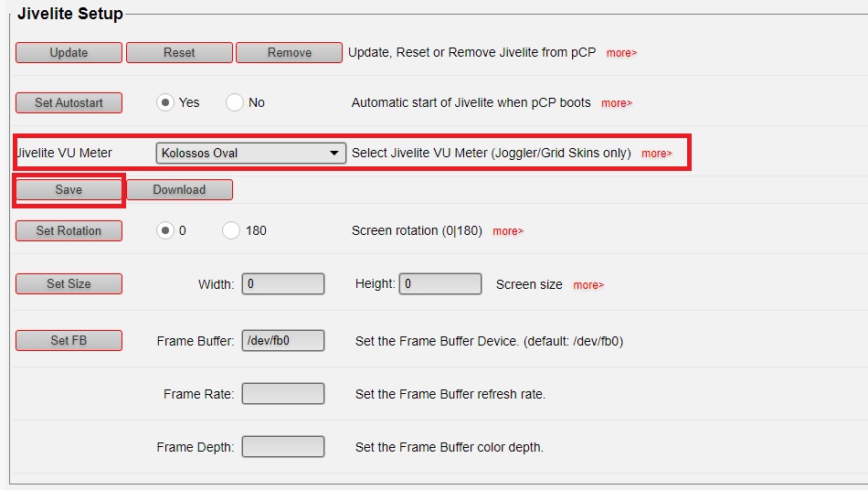Viewport: 868px width, 490px height.
Task: Open the Jivelite VU Meter dropdown
Action: 250,153
